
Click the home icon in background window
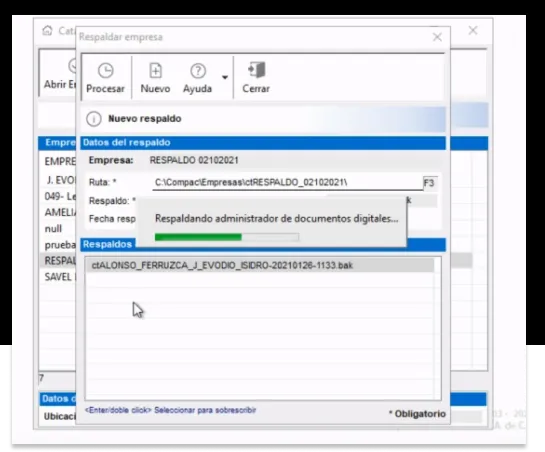[x=47, y=31]
